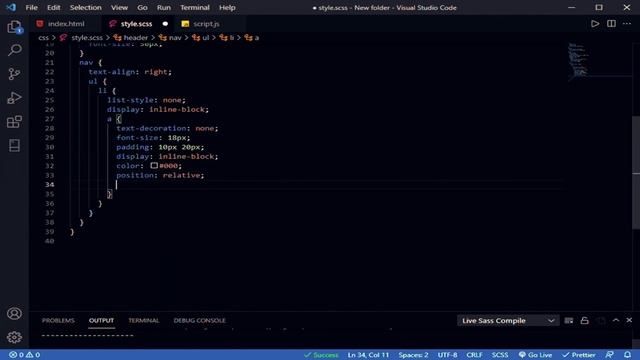Image resolution: width=640 pixels, height=360 pixels.
Task: Open the Go menu
Action: [142, 7]
